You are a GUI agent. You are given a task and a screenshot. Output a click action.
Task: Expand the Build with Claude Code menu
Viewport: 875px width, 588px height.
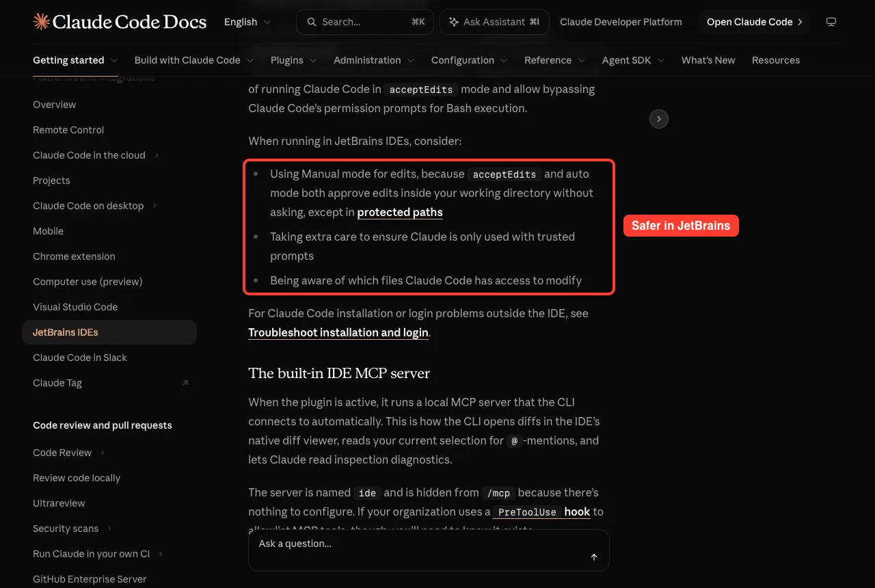(194, 60)
